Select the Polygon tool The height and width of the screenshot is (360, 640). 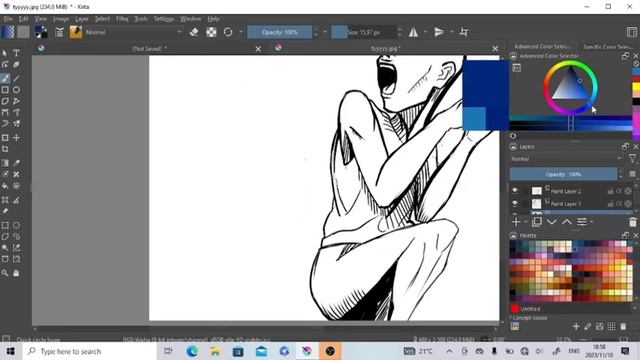5,101
